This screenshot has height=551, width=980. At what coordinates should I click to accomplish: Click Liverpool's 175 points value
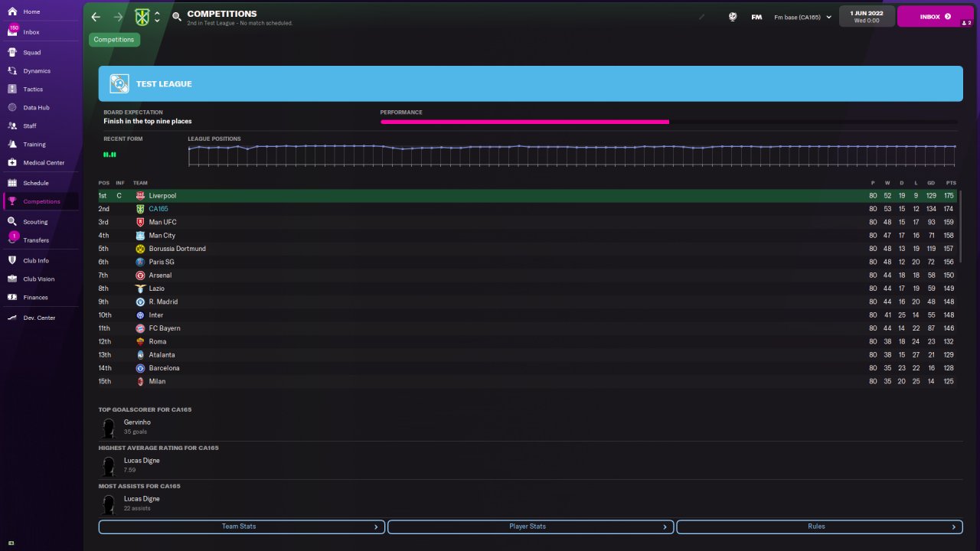(x=949, y=196)
